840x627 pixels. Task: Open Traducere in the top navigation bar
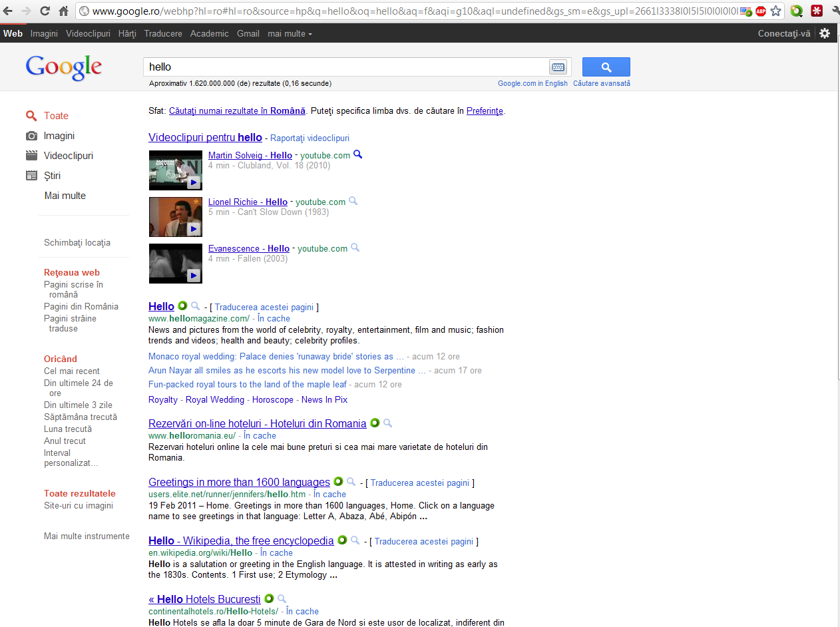(x=163, y=33)
